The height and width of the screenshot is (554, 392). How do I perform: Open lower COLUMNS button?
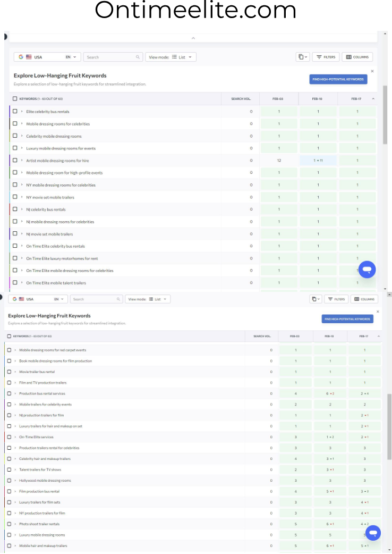point(364,299)
